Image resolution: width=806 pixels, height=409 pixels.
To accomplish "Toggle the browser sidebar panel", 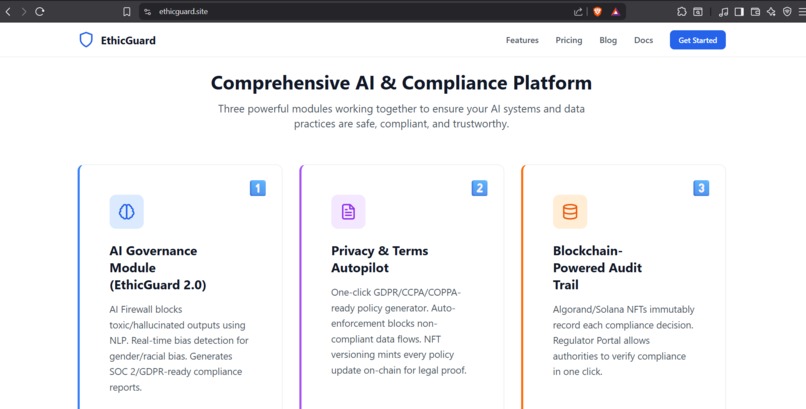I will tap(739, 11).
